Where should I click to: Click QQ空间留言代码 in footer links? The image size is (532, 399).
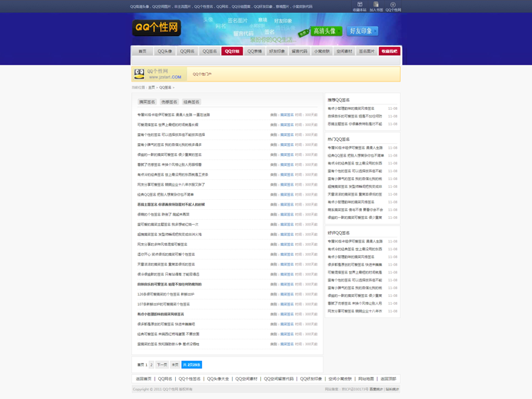[x=279, y=378]
